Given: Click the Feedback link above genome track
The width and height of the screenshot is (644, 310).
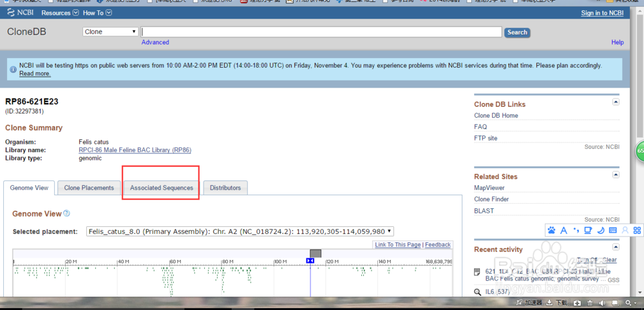Looking at the screenshot, I should [438, 245].
